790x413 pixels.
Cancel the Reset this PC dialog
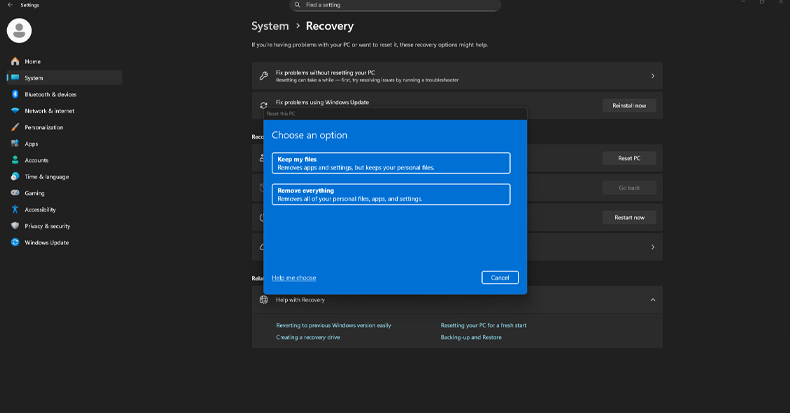click(x=500, y=278)
